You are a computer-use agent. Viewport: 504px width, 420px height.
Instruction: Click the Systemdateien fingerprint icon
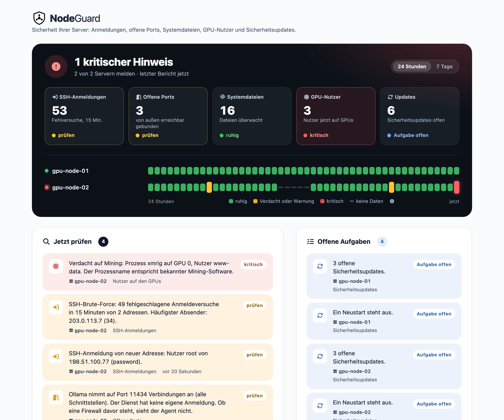point(222,97)
